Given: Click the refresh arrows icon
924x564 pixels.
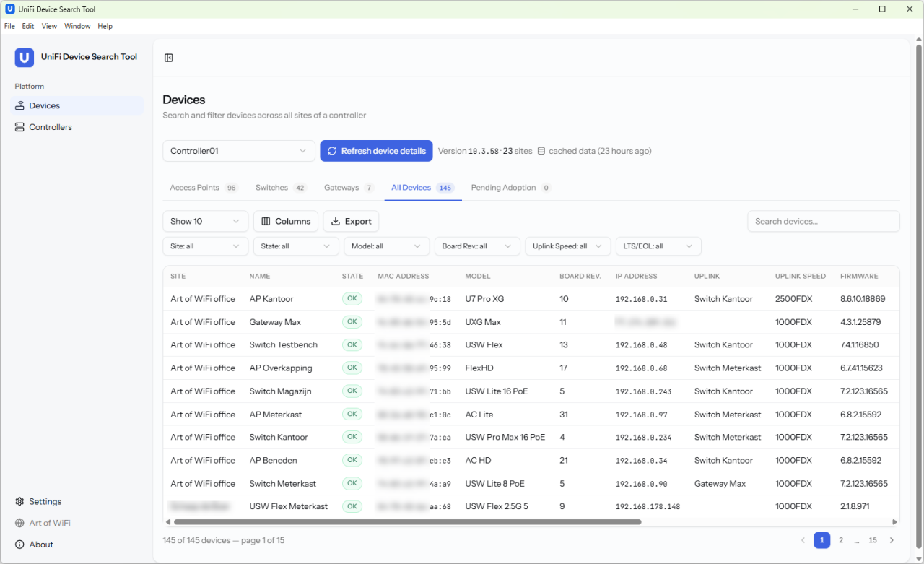Looking at the screenshot, I should point(332,151).
